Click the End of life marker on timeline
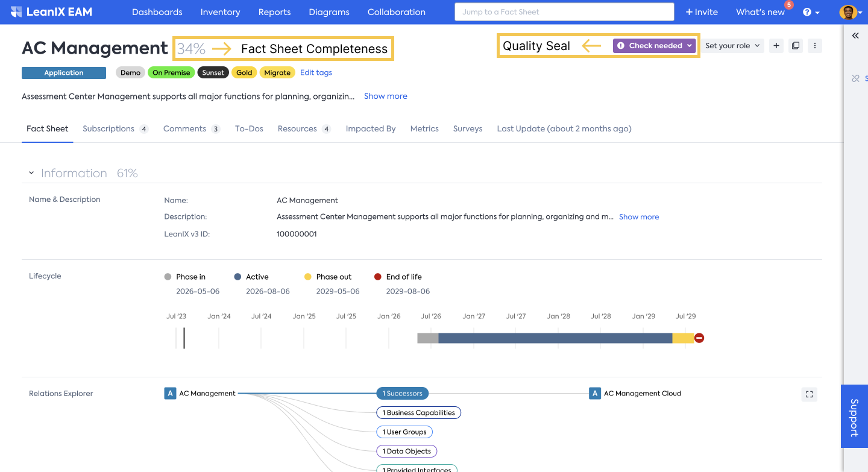This screenshot has width=868, height=472. tap(699, 338)
